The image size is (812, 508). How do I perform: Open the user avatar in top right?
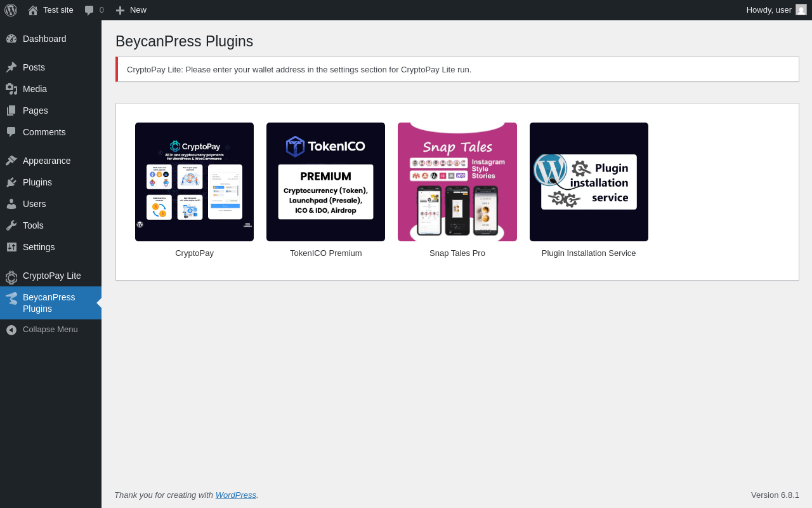pos(801,10)
